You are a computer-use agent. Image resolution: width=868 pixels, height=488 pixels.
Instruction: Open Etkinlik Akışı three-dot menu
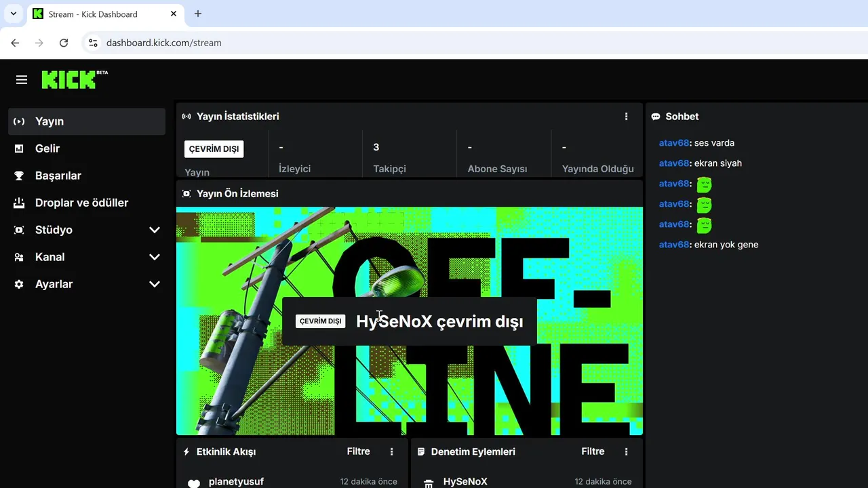click(x=391, y=451)
